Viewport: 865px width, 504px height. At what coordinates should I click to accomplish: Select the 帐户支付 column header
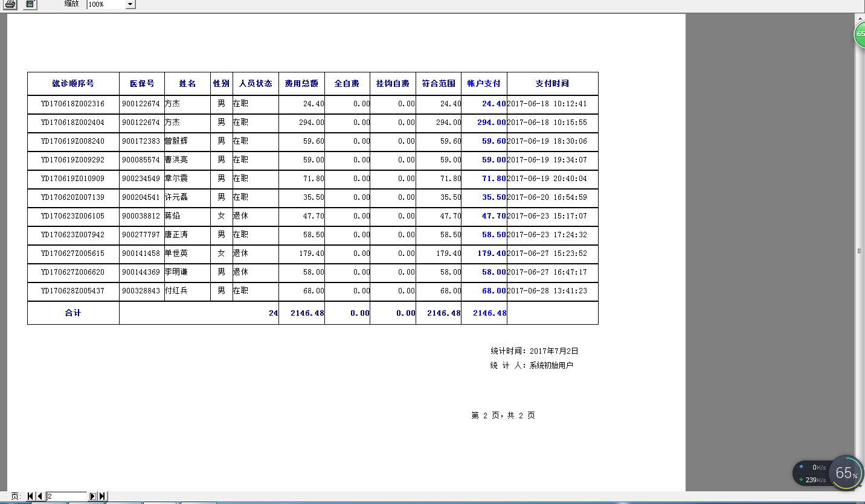coord(484,84)
